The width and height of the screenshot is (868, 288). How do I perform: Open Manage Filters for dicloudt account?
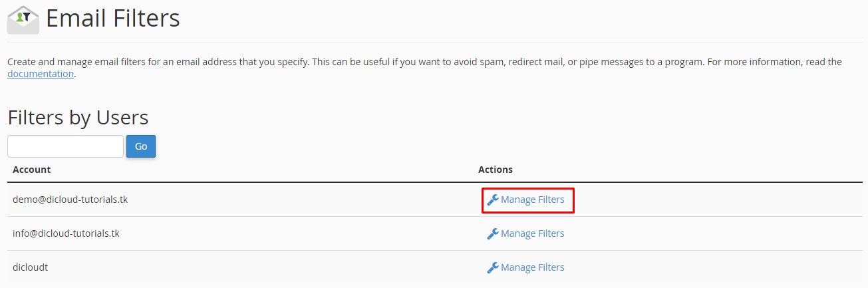pyautogui.click(x=532, y=267)
